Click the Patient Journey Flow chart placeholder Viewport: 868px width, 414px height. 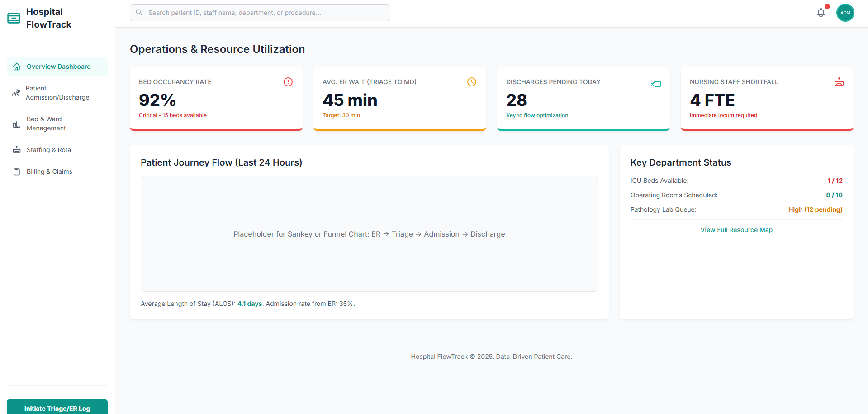pos(369,234)
